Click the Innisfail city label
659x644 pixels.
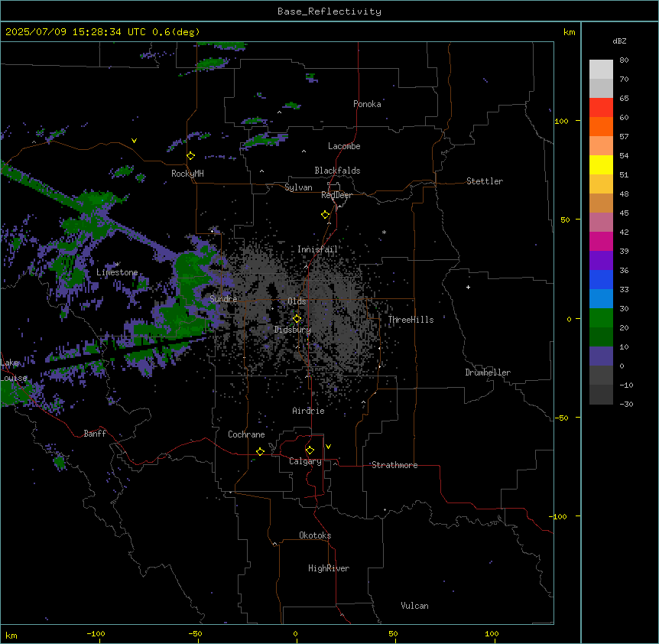[x=317, y=249]
